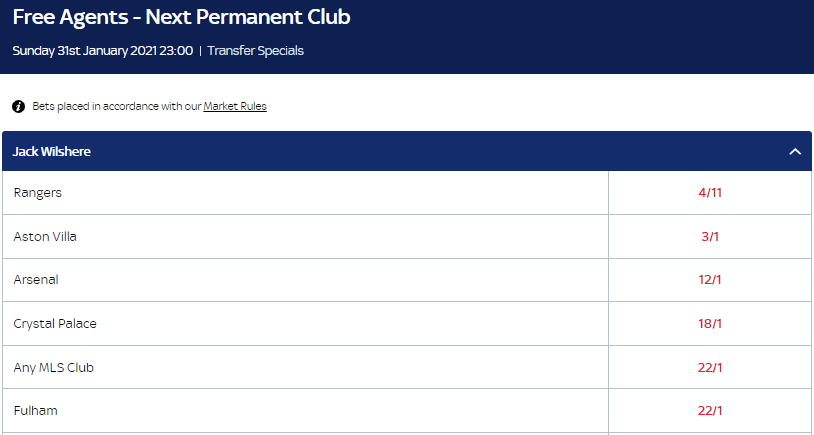Click the Crystal Palace selection name
The width and height of the screenshot is (814, 435).
(x=55, y=324)
